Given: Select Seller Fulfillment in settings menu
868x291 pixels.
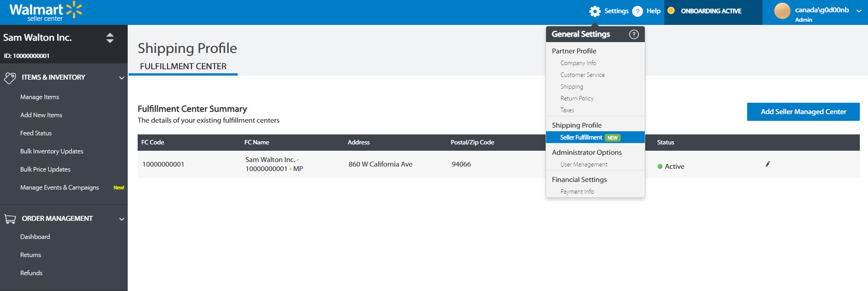Looking at the screenshot, I should (581, 138).
